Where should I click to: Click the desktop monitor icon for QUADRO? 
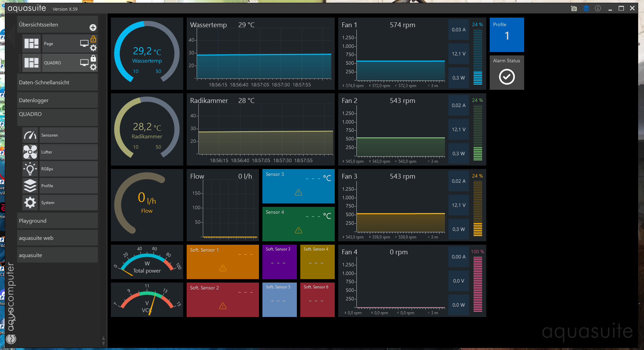point(84,63)
